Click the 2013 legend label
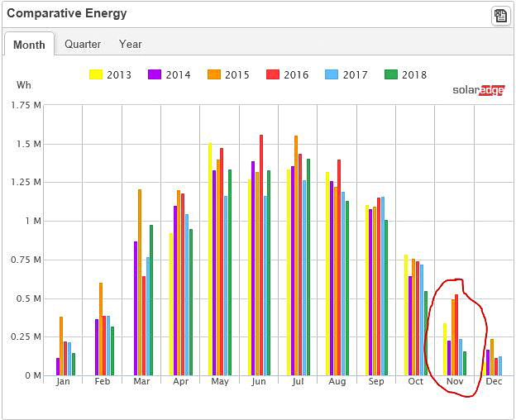Viewport: 516px width, 420px height. 119,75
